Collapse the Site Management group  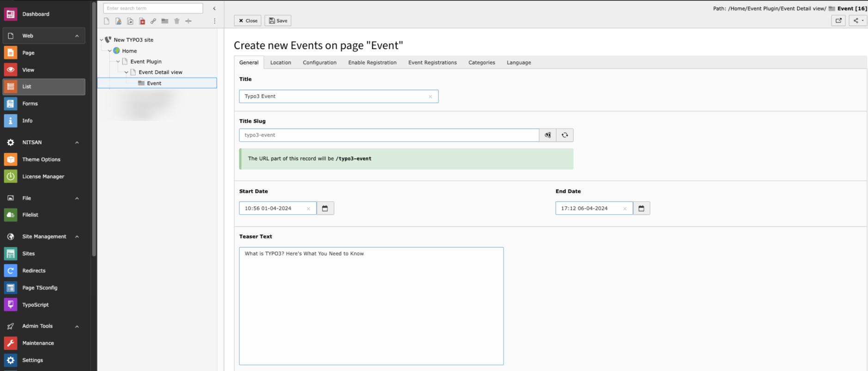[77, 237]
